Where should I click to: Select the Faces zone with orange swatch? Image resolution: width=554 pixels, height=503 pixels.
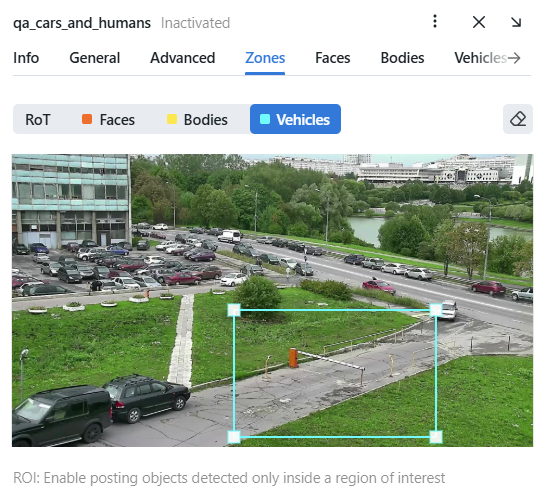(108, 119)
